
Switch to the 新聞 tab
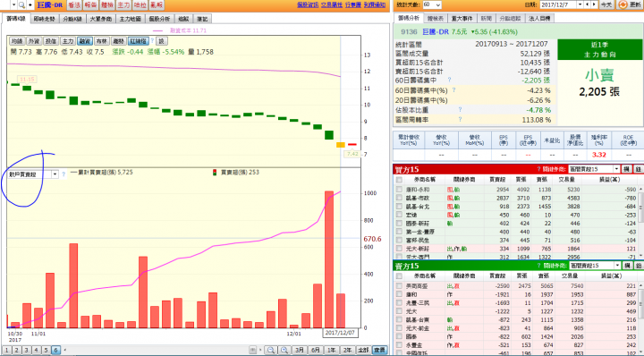coord(486,19)
